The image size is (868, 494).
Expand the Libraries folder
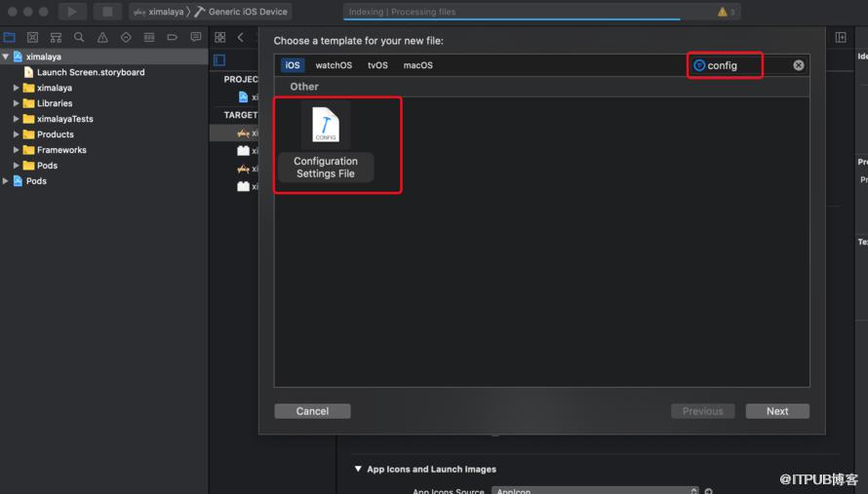pos(16,103)
